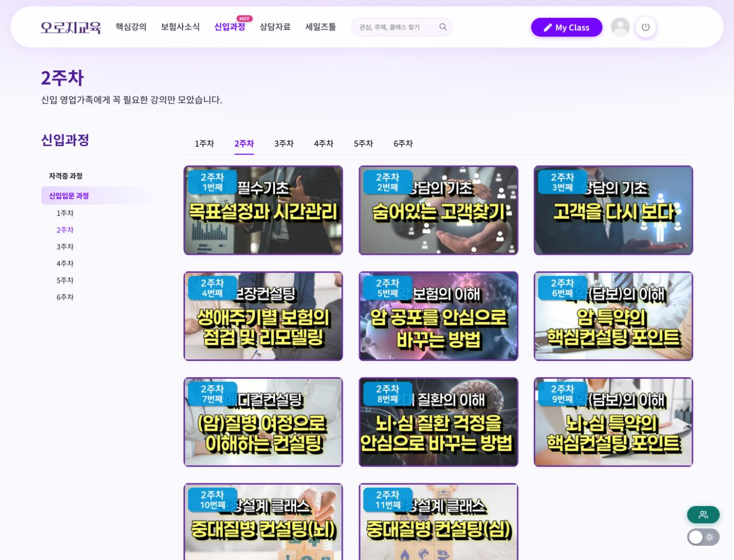Choose 1주차 in the sidebar list

coord(65,213)
